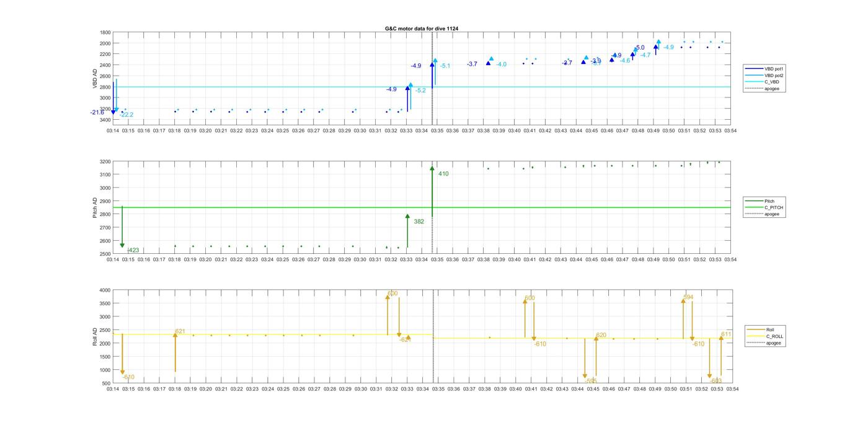
Task: Select 'apogee' in the Roll legend
Action: pos(764,343)
